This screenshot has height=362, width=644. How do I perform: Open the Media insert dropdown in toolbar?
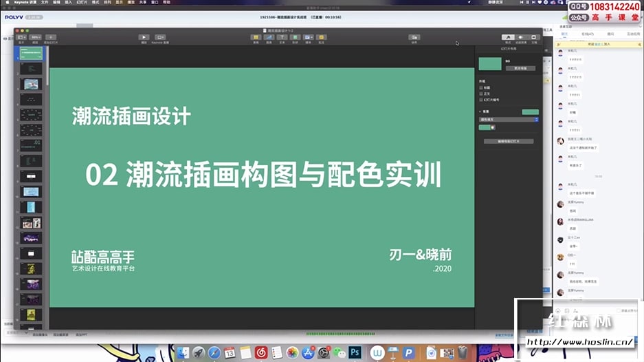pyautogui.click(x=308, y=37)
